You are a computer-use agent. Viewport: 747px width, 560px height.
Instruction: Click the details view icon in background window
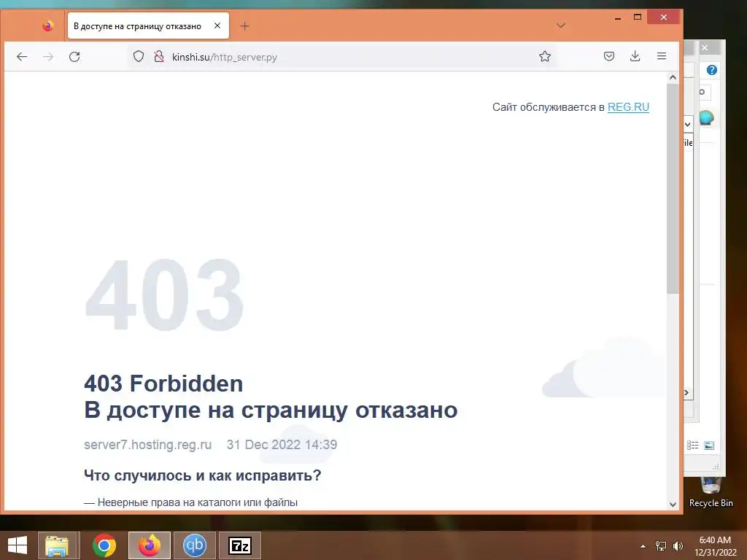(693, 446)
